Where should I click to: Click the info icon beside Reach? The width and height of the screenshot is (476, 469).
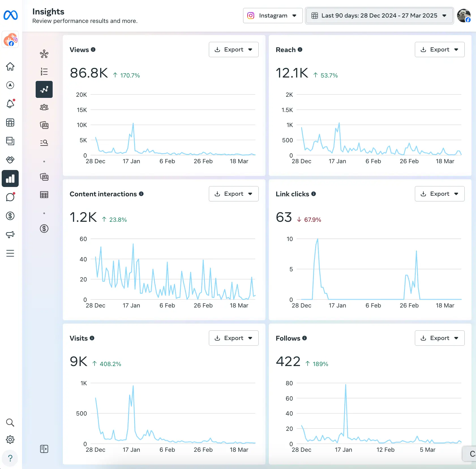(300, 50)
